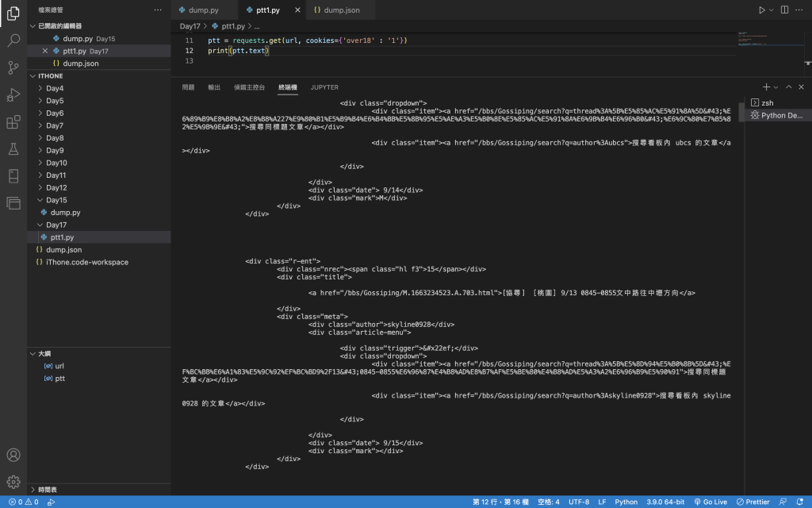The width and height of the screenshot is (812, 508).
Task: Change language mode Python
Action: [626, 502]
